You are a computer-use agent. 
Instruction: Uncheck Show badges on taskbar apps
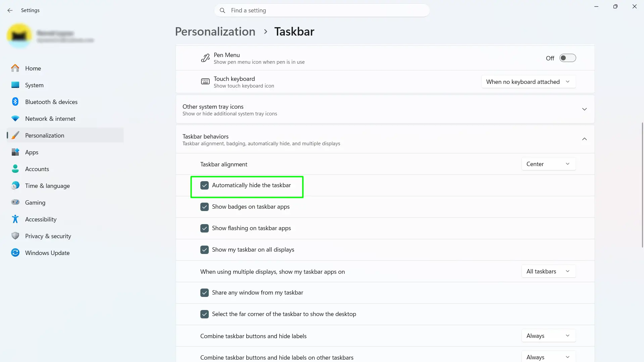pos(204,207)
